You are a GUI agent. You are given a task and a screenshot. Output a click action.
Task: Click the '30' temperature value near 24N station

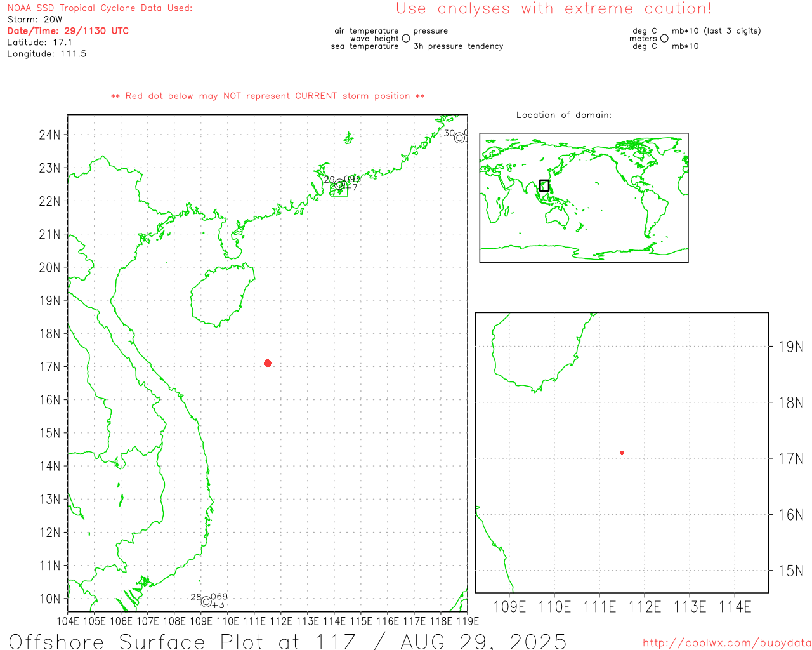tap(449, 133)
